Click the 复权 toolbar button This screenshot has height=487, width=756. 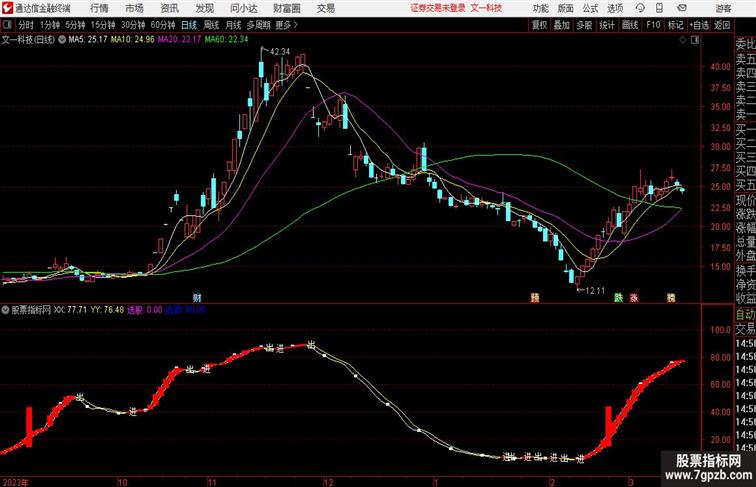(x=539, y=25)
